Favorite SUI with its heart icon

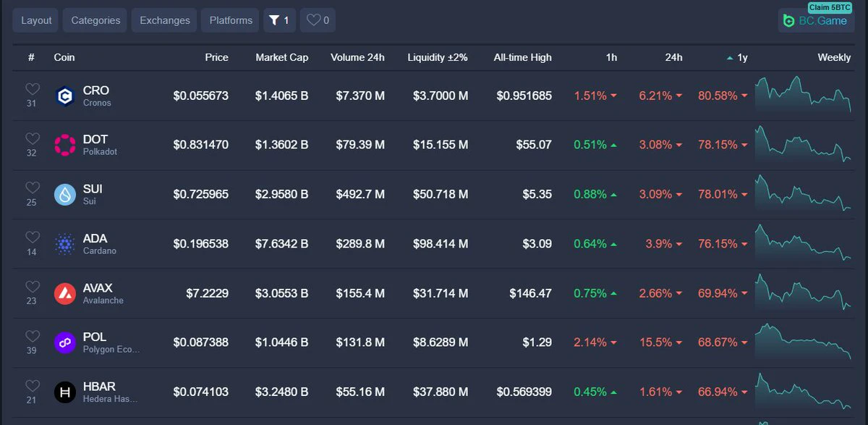pos(32,188)
